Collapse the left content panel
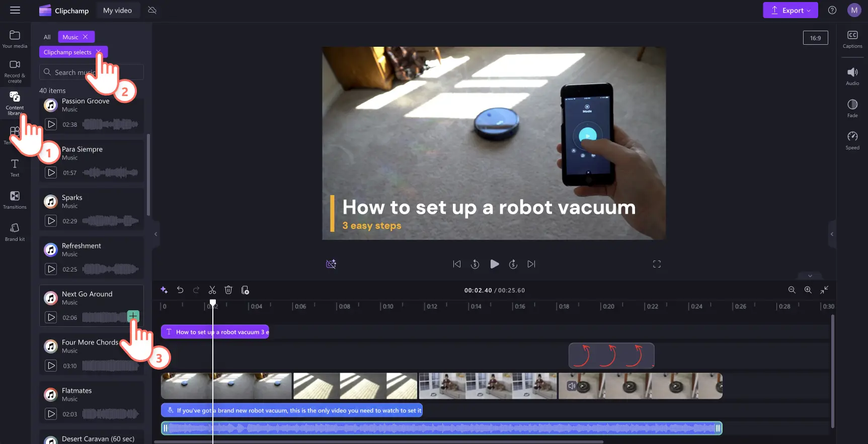The image size is (868, 444). coord(156,234)
